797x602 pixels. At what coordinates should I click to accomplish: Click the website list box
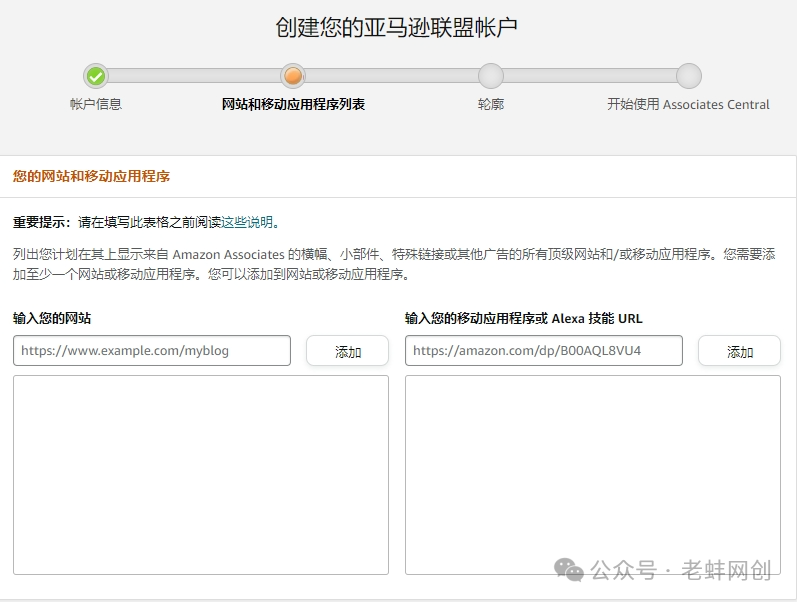point(201,475)
